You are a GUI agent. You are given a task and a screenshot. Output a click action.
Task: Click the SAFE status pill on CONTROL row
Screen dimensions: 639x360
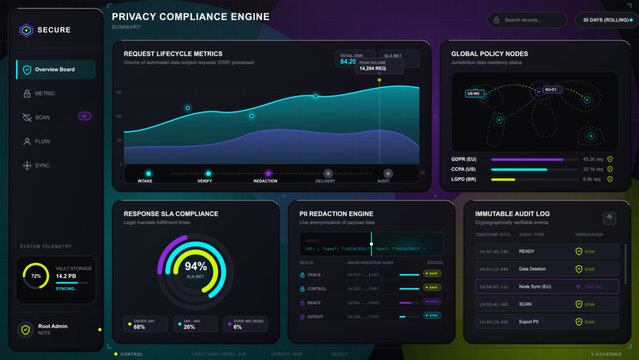[x=432, y=287]
